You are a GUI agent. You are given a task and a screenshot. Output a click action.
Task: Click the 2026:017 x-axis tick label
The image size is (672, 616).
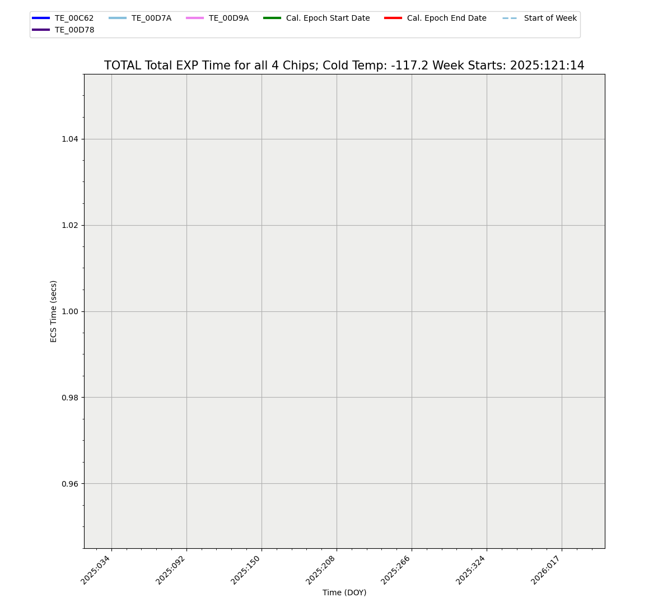click(547, 570)
